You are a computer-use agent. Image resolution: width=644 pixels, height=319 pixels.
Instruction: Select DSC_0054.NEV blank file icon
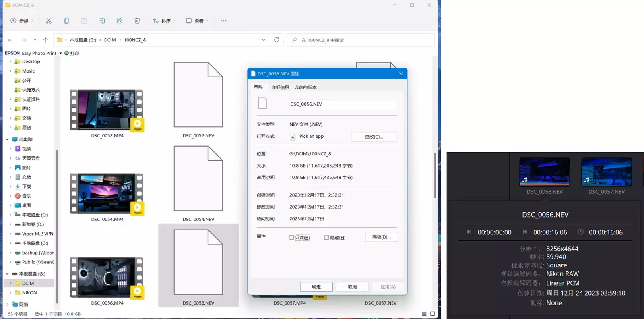[x=198, y=178]
